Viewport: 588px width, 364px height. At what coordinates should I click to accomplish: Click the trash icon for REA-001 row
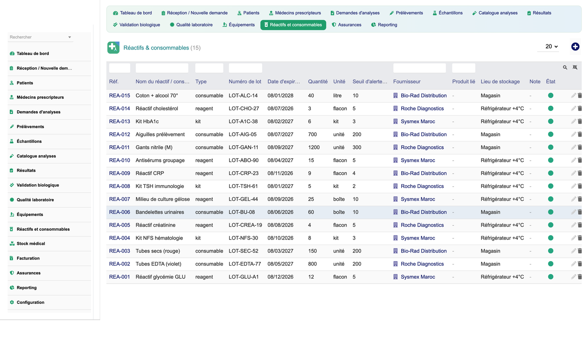(x=580, y=277)
